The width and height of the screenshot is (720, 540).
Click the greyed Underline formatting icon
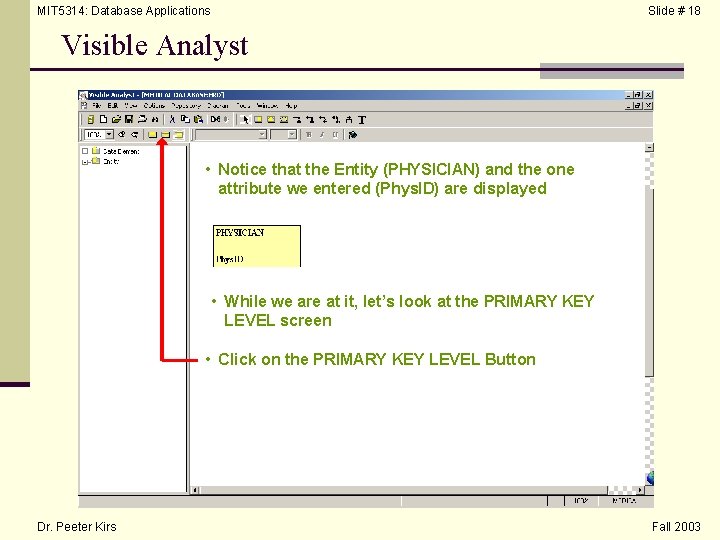point(335,135)
